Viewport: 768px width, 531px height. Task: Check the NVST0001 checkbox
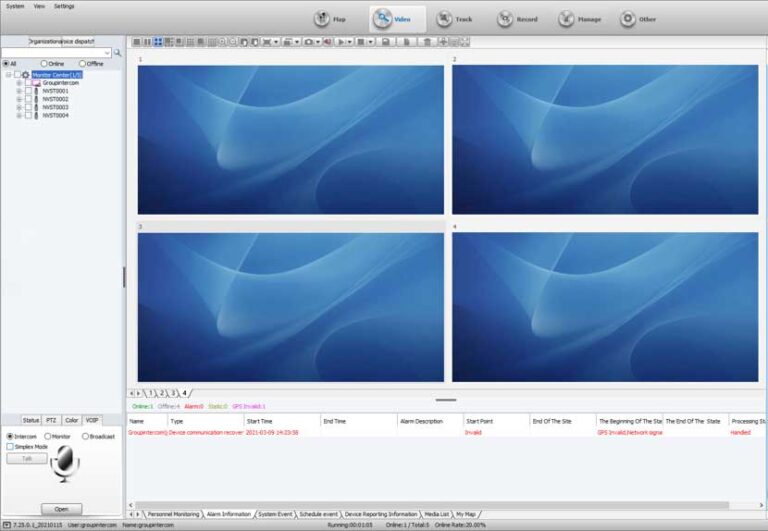pyautogui.click(x=28, y=91)
